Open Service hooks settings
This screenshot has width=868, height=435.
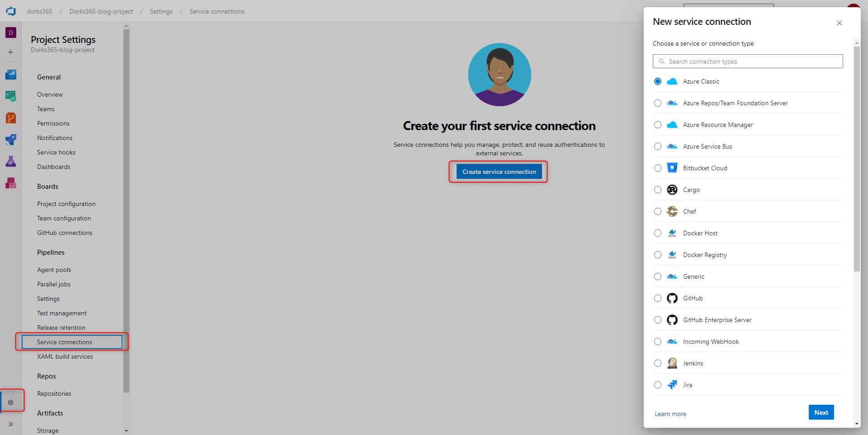point(56,152)
